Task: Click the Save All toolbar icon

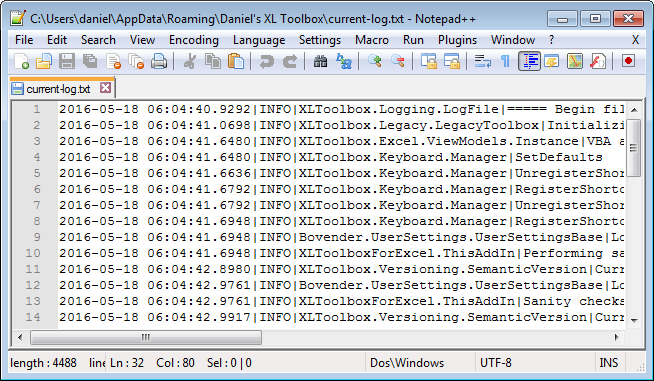Action: coord(90,61)
